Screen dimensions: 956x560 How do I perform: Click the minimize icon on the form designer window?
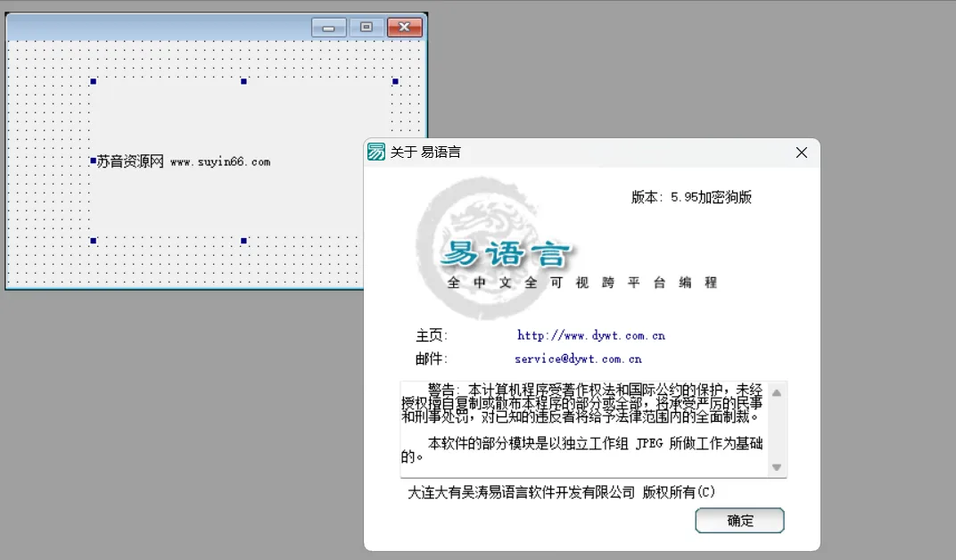(x=328, y=27)
